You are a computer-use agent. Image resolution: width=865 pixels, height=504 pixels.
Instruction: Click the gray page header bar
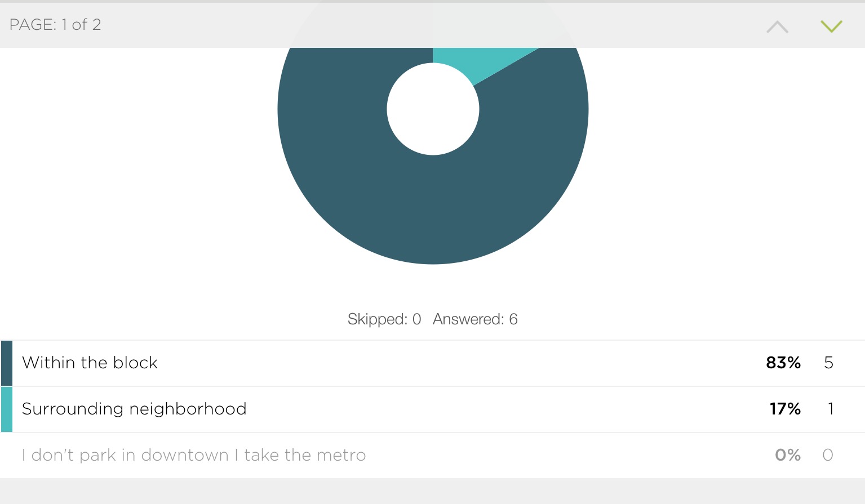433,25
